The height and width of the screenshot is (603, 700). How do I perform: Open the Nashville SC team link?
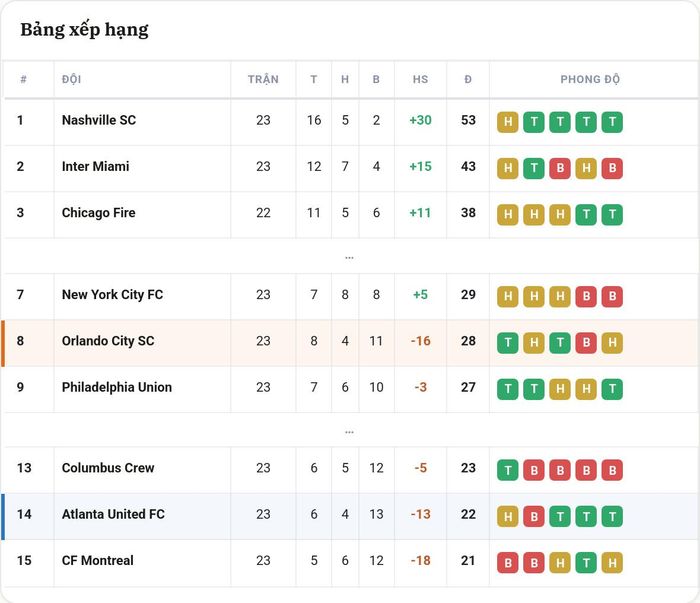(x=99, y=120)
